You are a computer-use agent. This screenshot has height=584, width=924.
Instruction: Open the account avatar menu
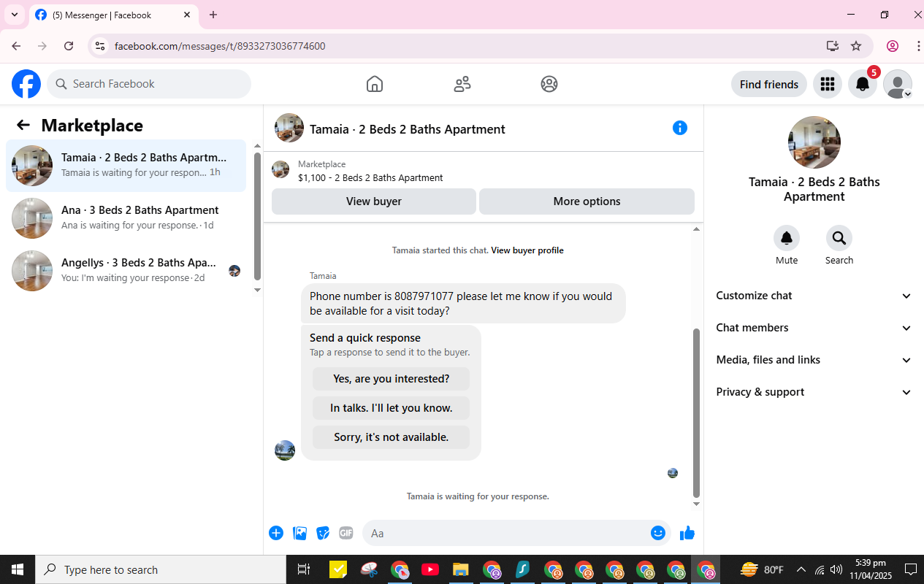pyautogui.click(x=898, y=84)
